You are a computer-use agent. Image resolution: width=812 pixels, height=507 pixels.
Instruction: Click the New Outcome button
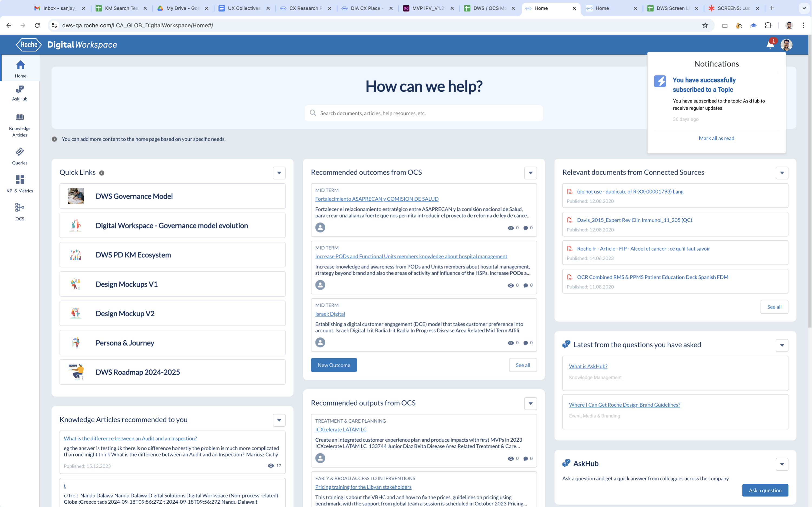(x=333, y=365)
